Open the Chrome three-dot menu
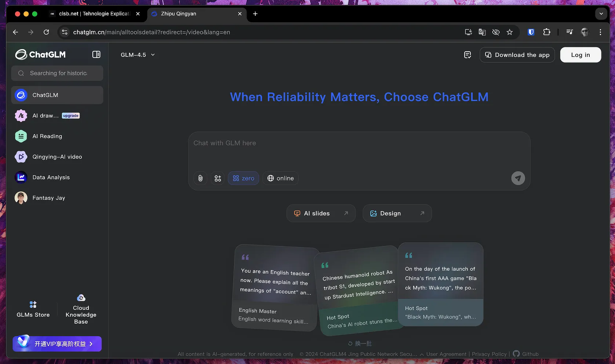Image resolution: width=615 pixels, height=364 pixels. coord(600,32)
